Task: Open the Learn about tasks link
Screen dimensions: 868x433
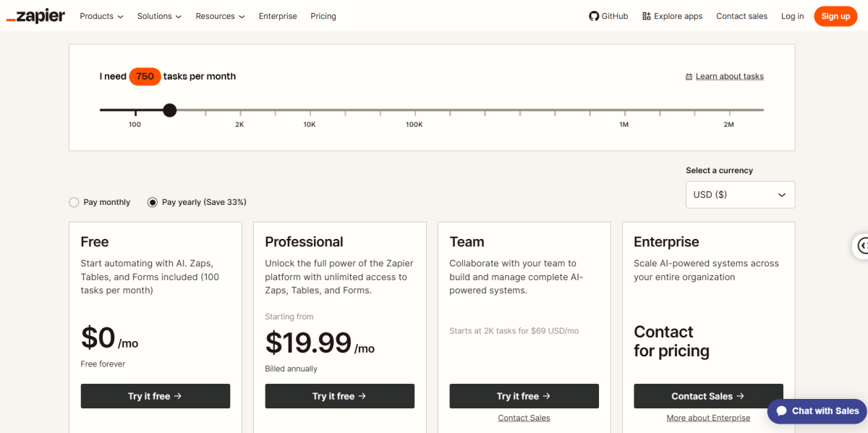Action: click(x=729, y=77)
